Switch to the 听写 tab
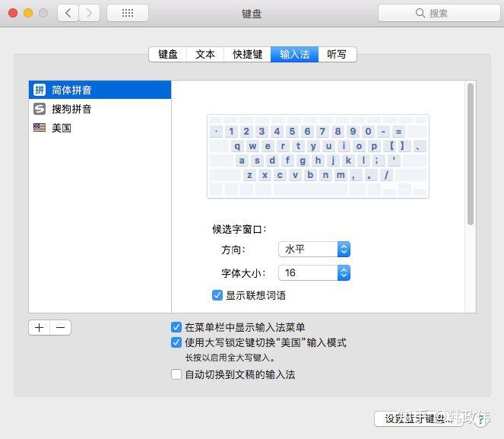The width and height of the screenshot is (504, 439). coord(338,54)
